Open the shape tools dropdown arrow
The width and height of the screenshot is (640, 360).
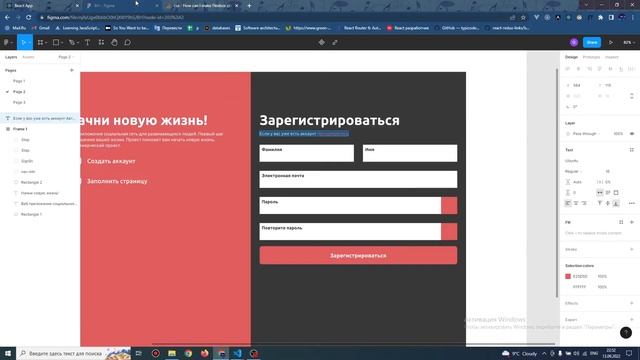[62, 43]
